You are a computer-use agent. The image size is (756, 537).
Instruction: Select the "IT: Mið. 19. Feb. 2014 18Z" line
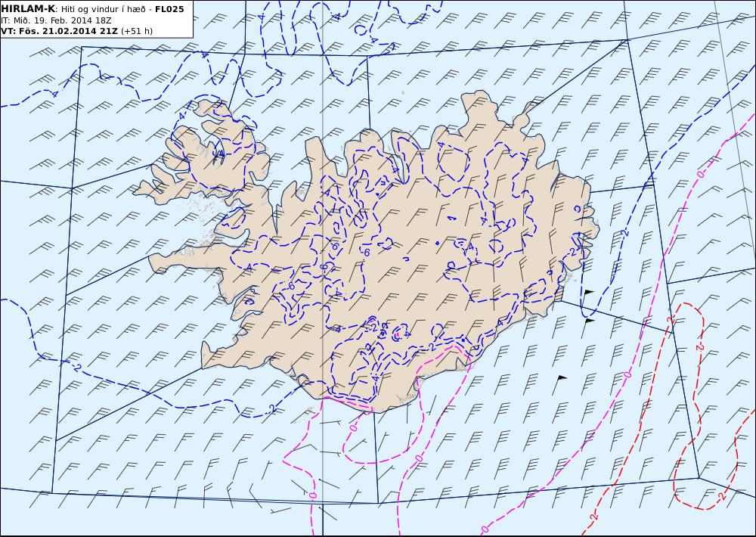(57, 20)
